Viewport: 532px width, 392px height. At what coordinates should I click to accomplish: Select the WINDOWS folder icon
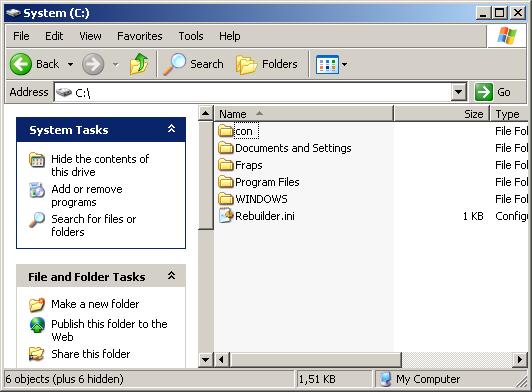click(x=225, y=199)
